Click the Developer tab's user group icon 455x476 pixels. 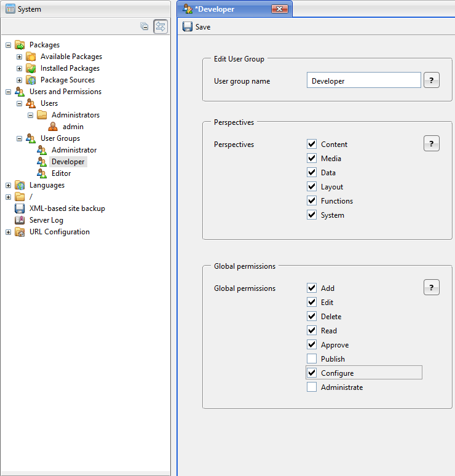[x=188, y=9]
